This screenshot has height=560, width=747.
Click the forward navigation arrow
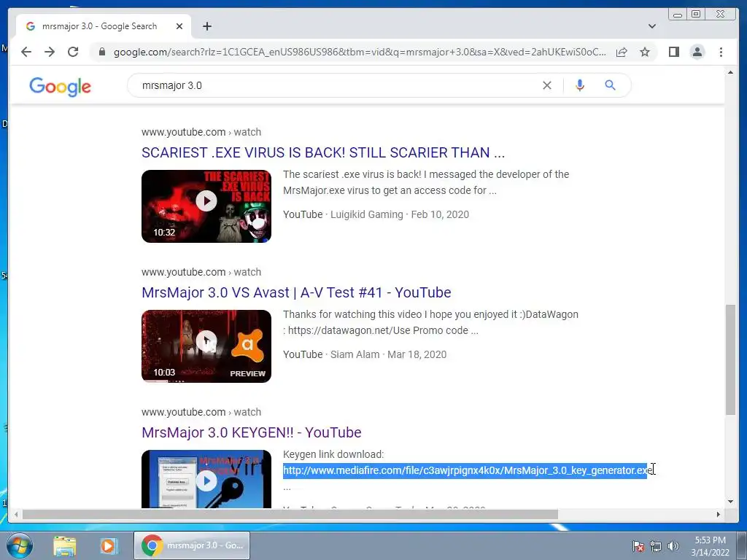[50, 52]
